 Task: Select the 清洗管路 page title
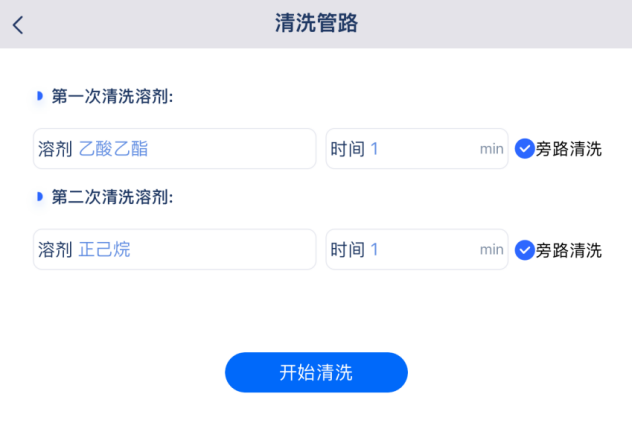316,23
